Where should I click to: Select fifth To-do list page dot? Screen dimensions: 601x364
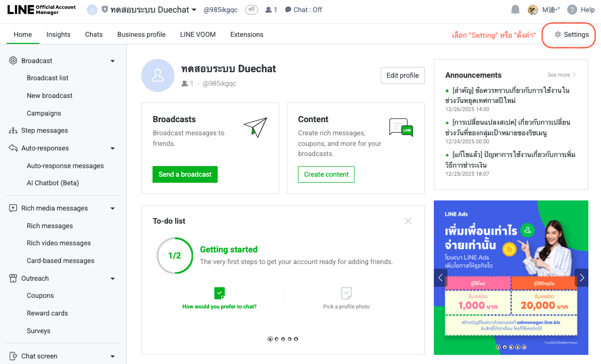(296, 339)
